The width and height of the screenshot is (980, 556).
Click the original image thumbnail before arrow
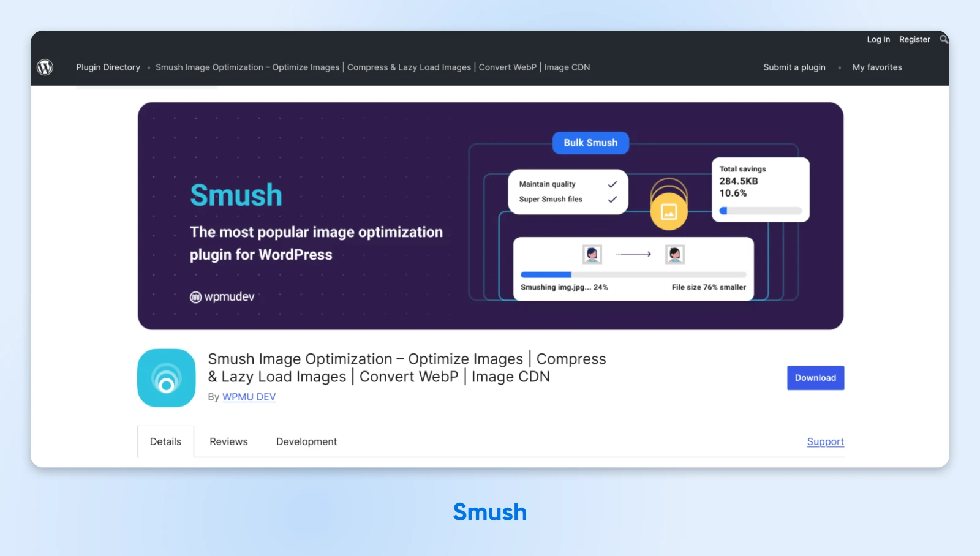(592, 254)
